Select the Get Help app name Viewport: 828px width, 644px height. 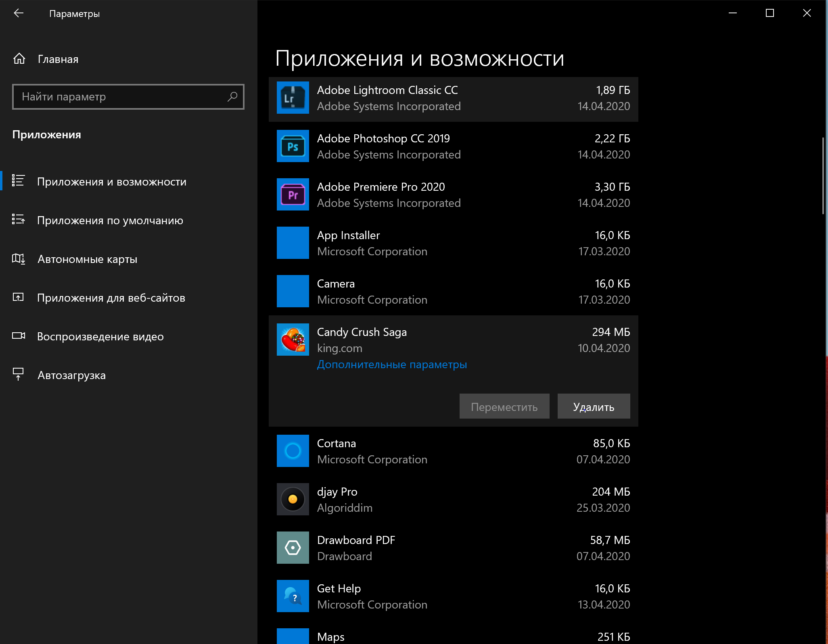click(x=339, y=589)
